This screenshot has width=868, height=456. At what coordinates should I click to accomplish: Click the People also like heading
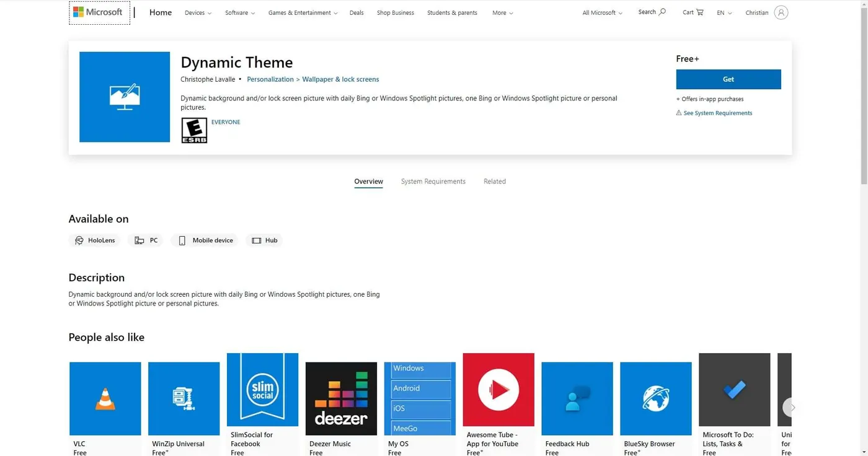pos(107,337)
